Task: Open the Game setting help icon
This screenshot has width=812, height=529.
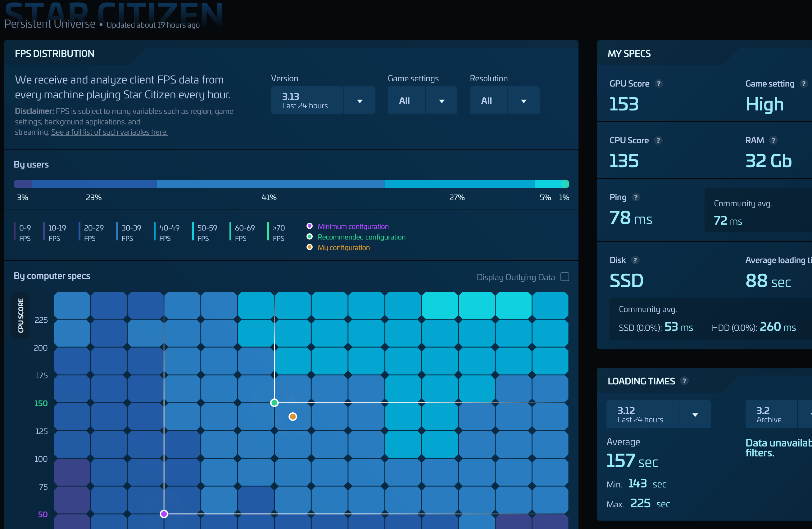Action: [x=804, y=83]
